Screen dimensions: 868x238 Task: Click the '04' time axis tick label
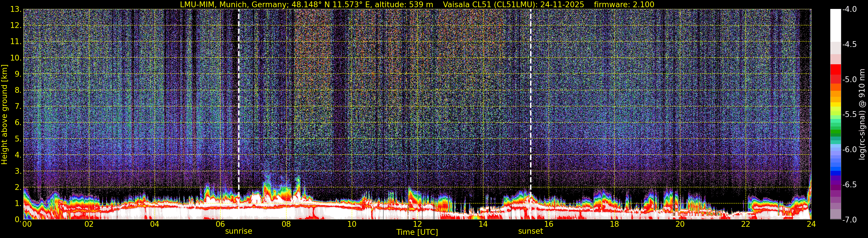155,224
